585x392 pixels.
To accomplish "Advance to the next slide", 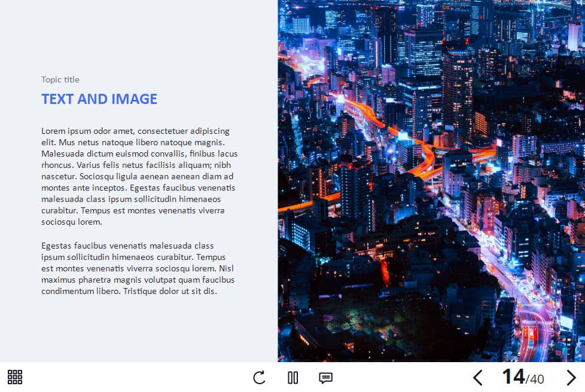I will coord(571,378).
